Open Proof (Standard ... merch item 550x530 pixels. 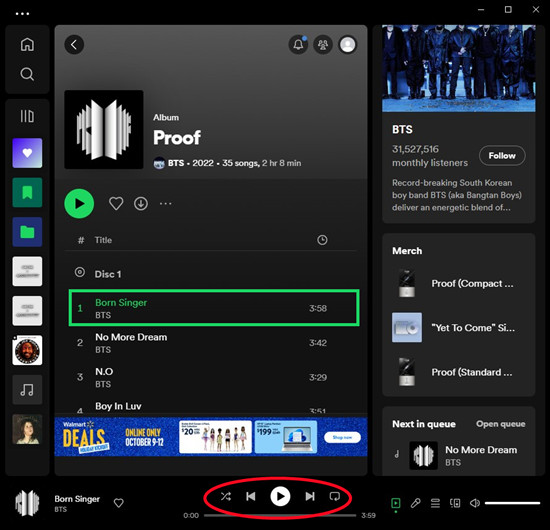point(459,372)
